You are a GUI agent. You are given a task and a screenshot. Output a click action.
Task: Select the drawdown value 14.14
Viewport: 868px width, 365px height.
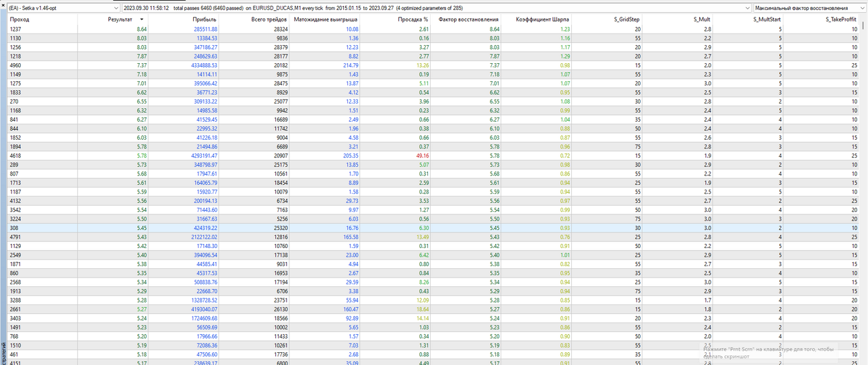423,317
